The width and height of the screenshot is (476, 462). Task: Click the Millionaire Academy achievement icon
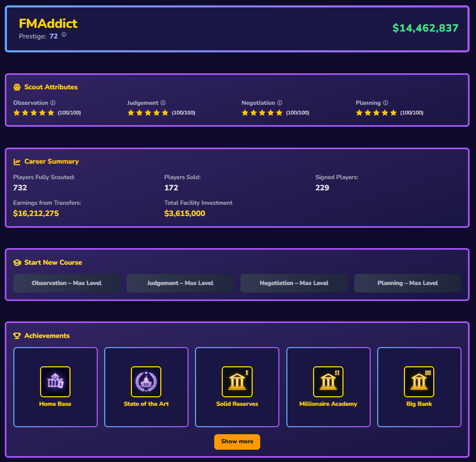coord(328,381)
